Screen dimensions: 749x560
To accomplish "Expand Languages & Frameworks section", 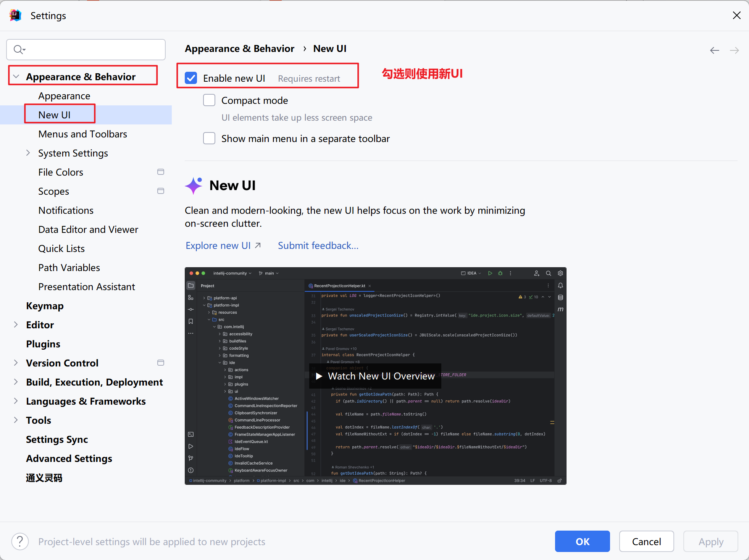I will click(x=16, y=401).
